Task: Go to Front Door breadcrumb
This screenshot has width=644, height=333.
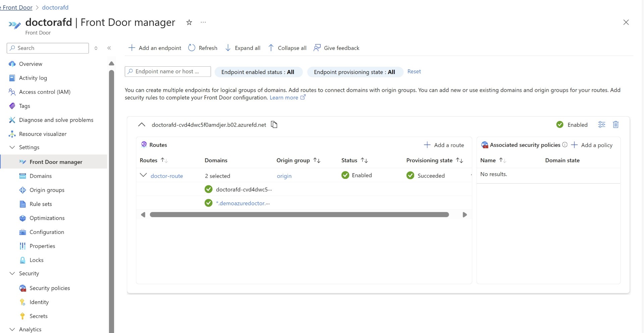Action: [x=17, y=7]
